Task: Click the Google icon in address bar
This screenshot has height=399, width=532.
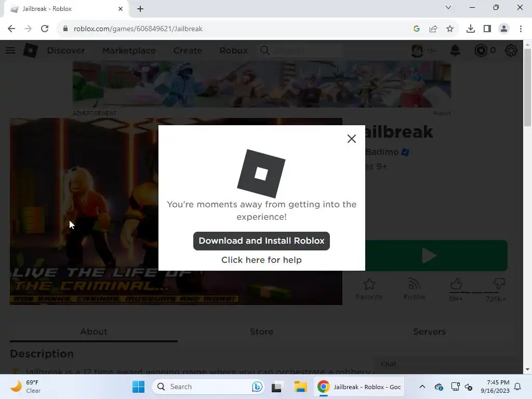Action: coord(417,29)
